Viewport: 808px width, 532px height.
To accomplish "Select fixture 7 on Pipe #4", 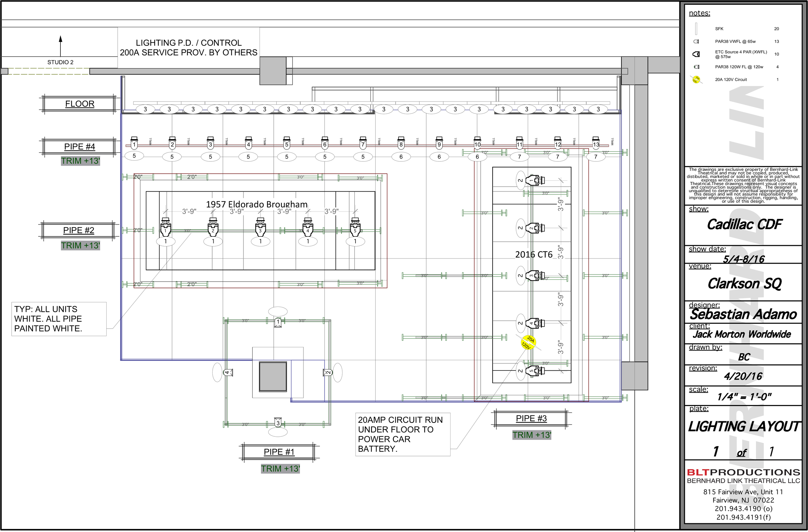I will (363, 143).
